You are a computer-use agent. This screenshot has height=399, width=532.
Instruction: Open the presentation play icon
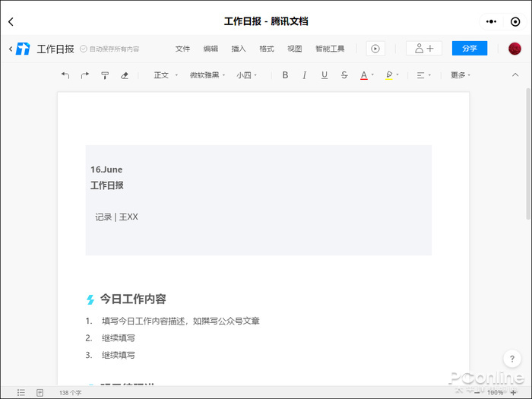pos(375,49)
